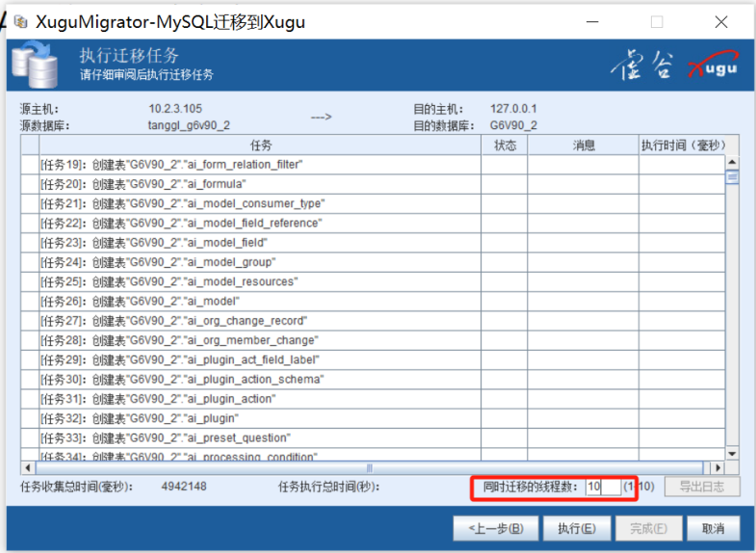Click the 取消 button
The image size is (756, 553).
point(713,528)
